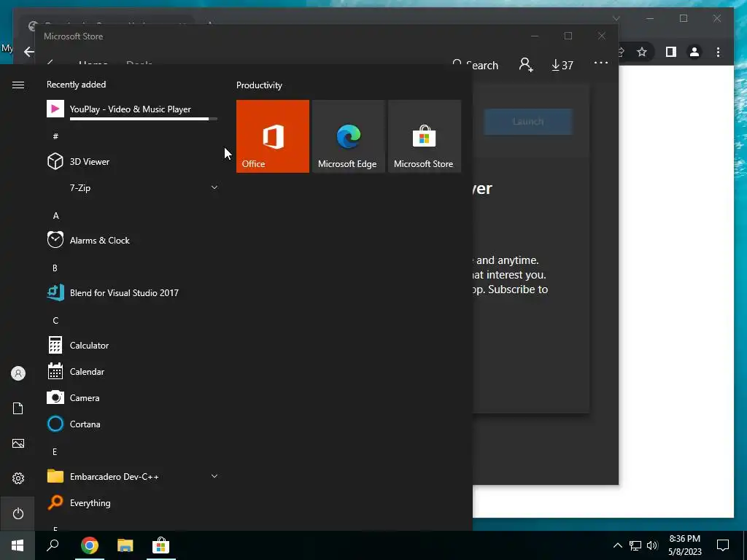The image size is (747, 560).
Task: Bookmark page with Chrome star icon
Action: coord(642,52)
